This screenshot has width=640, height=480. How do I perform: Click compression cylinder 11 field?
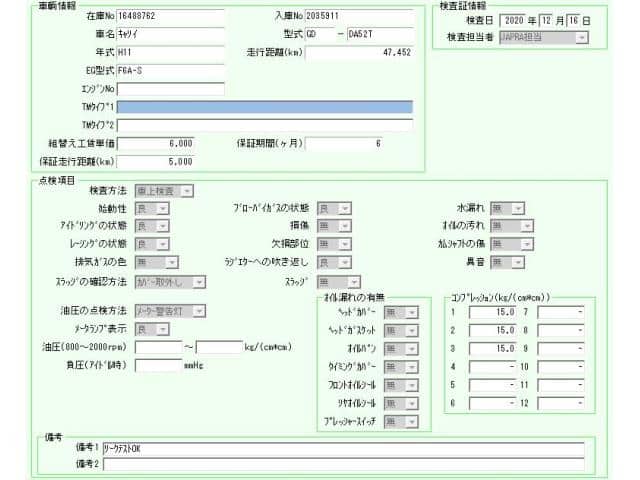[x=561, y=385]
